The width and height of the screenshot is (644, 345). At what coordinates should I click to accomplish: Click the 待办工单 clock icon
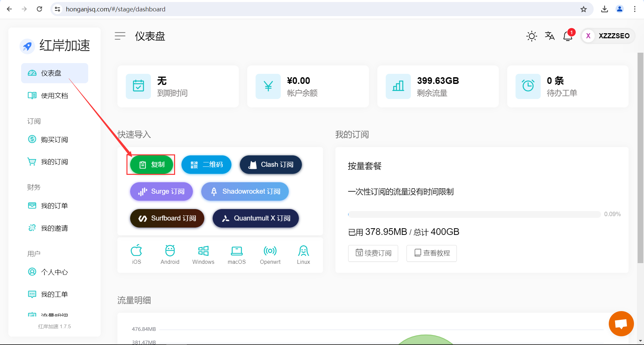[528, 86]
